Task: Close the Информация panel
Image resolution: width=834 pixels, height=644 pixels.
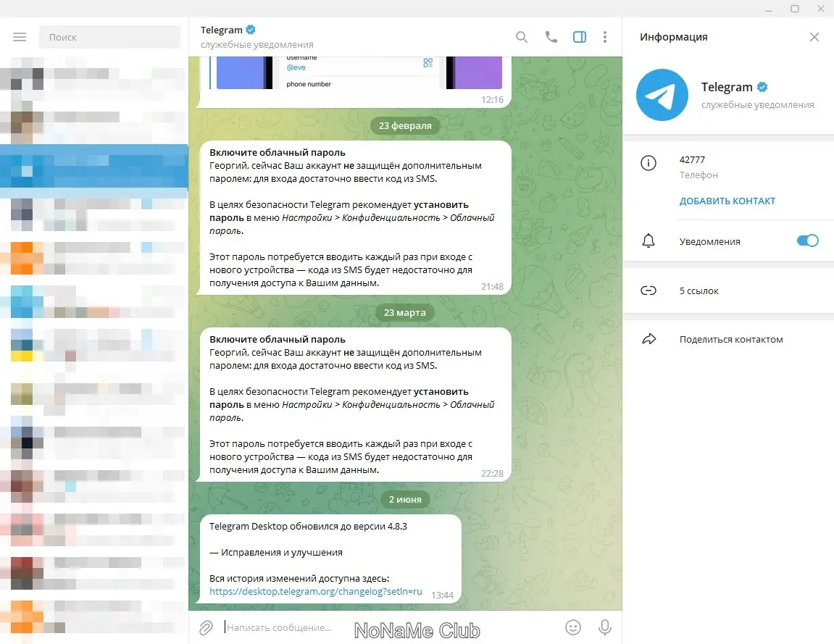Action: (814, 37)
